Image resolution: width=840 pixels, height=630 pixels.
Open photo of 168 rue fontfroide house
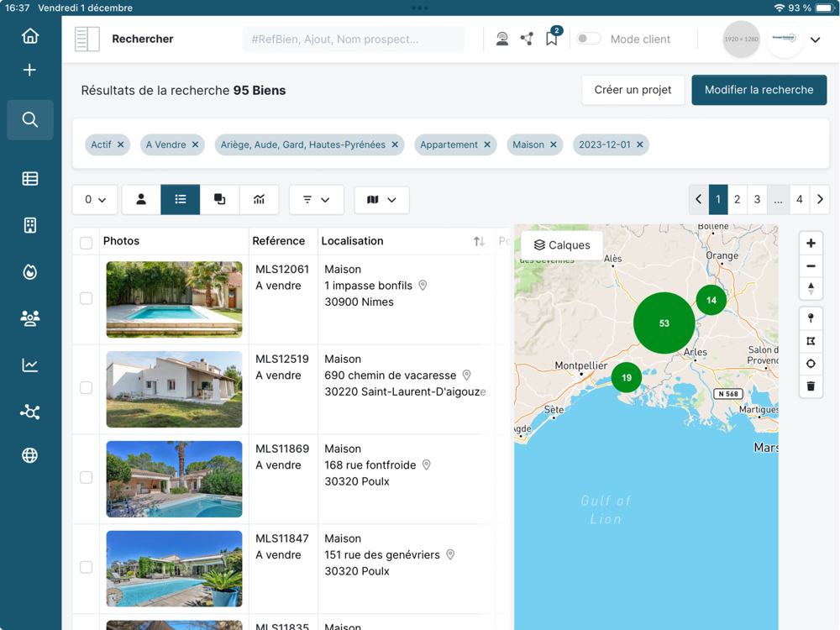click(x=174, y=479)
